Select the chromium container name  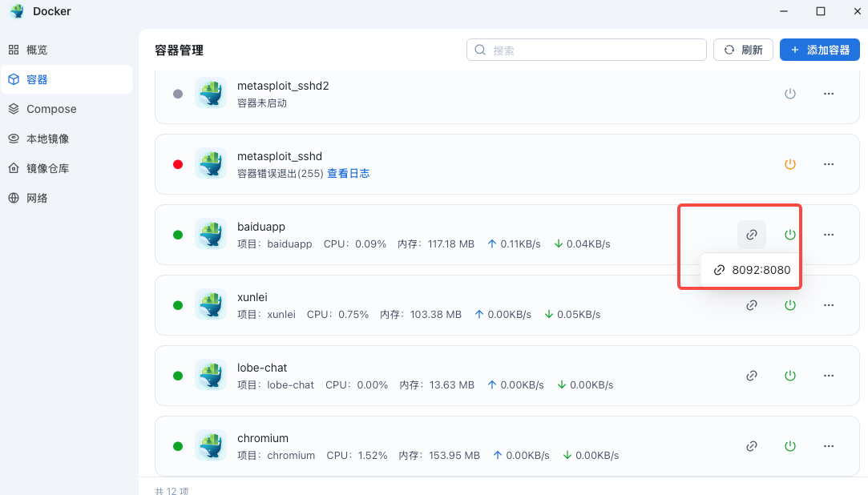click(263, 438)
